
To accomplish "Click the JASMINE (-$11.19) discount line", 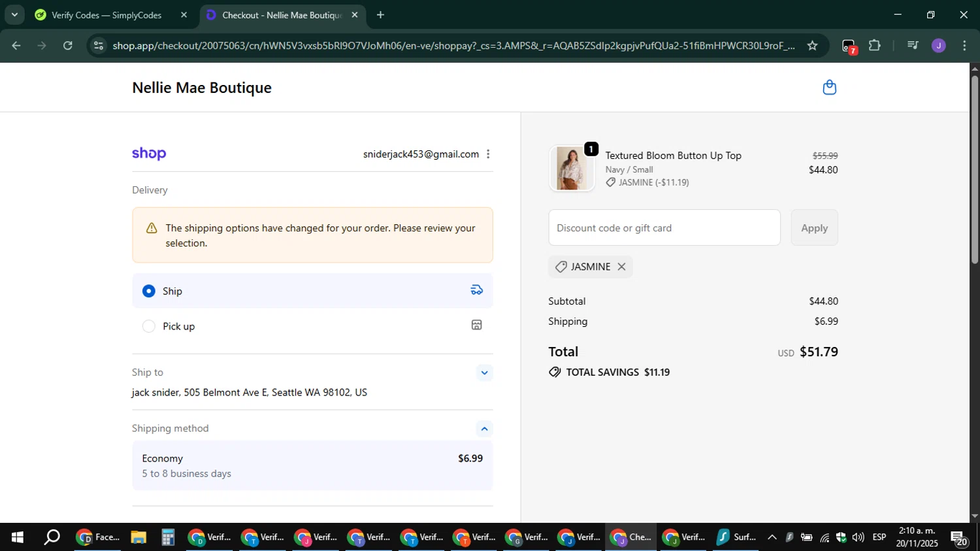I will point(647,182).
